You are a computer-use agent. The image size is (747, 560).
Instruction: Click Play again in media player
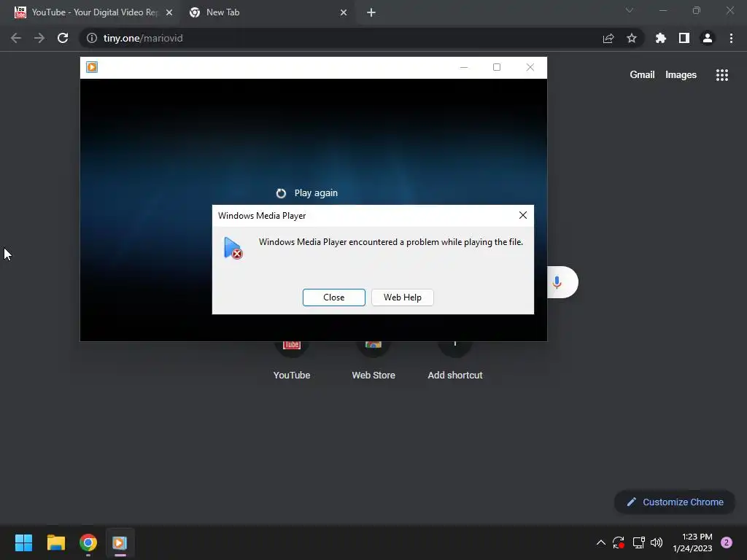[307, 192]
